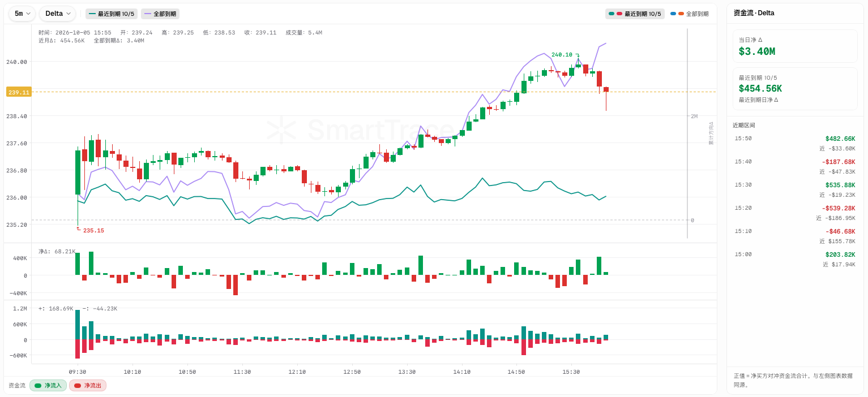Click the 15:50 time label

(x=743, y=139)
